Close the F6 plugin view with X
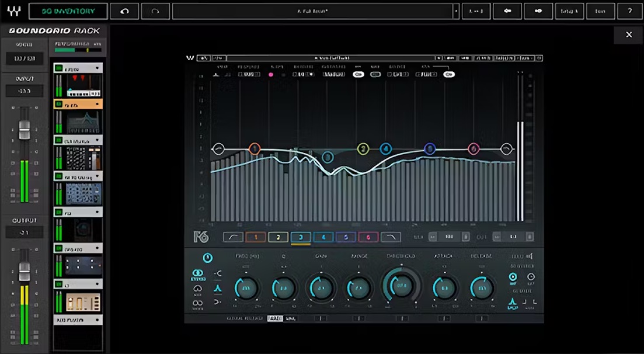The width and height of the screenshot is (644, 354). [x=629, y=35]
